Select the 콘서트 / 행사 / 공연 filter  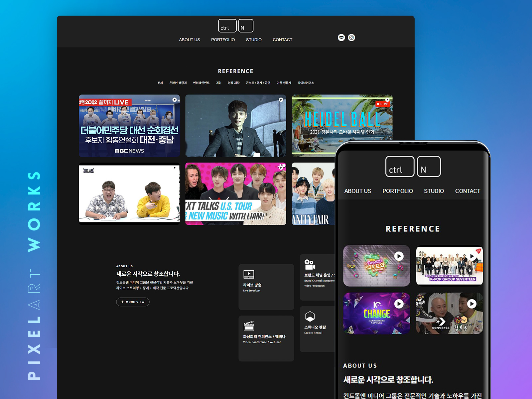pos(258,83)
